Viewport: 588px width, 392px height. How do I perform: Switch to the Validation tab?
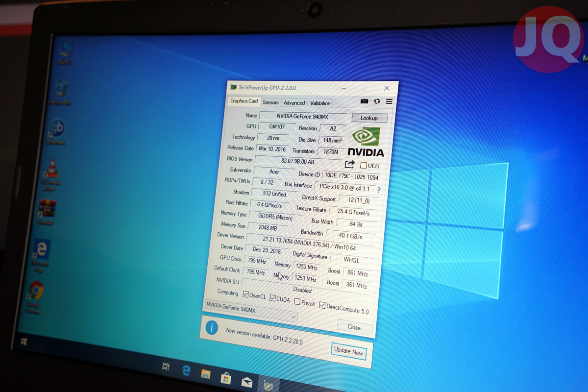[x=320, y=103]
